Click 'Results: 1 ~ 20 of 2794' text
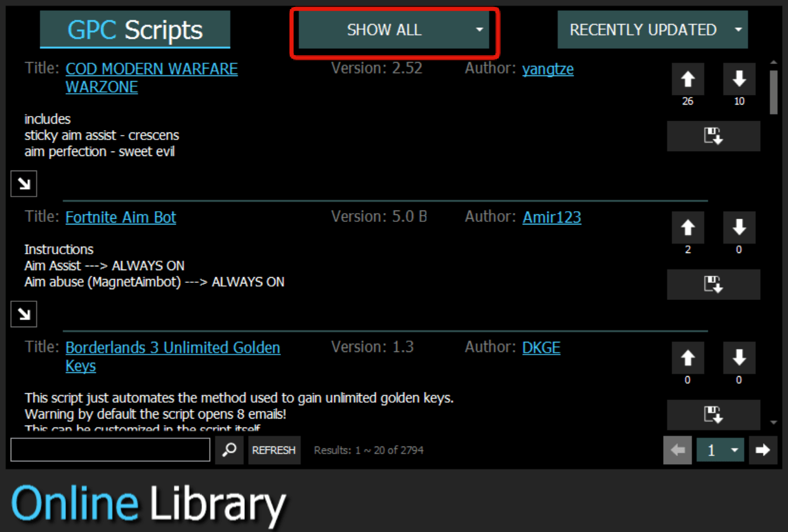Viewport: 788px width, 532px height. (x=369, y=450)
